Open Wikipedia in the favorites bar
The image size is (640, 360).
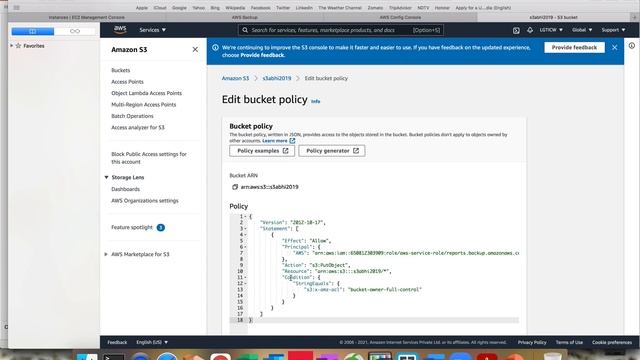[x=235, y=8]
